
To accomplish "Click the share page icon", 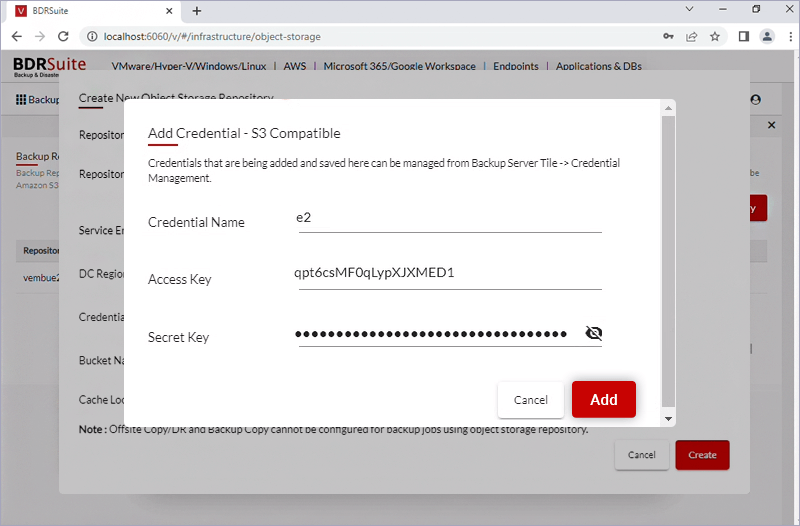I will tap(691, 36).
